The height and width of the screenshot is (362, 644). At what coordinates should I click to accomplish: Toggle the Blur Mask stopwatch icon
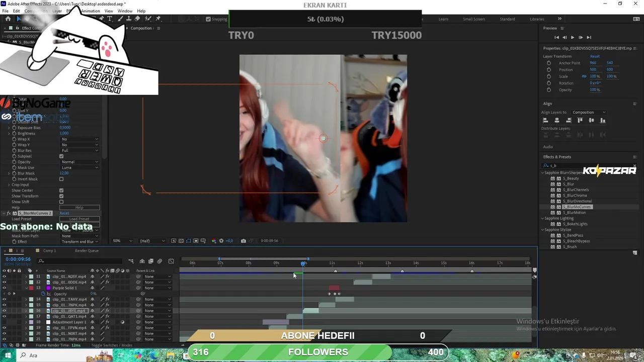[15, 173]
